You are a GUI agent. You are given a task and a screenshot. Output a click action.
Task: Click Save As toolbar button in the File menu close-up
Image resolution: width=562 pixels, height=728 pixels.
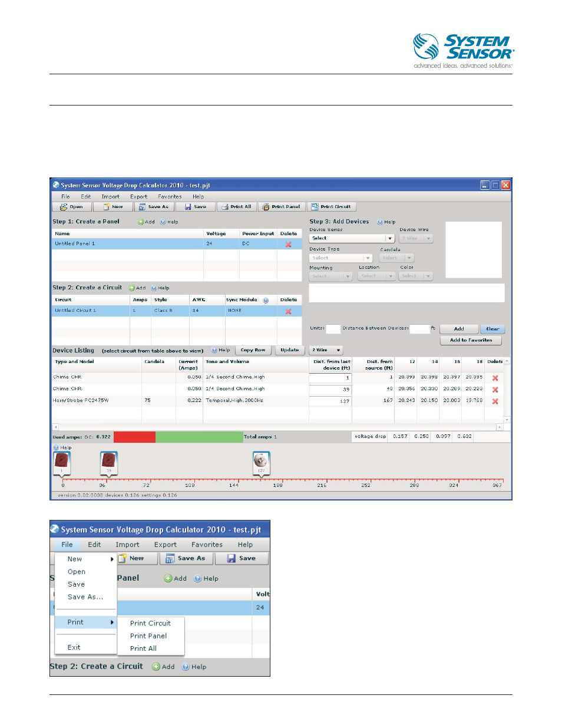(x=186, y=558)
